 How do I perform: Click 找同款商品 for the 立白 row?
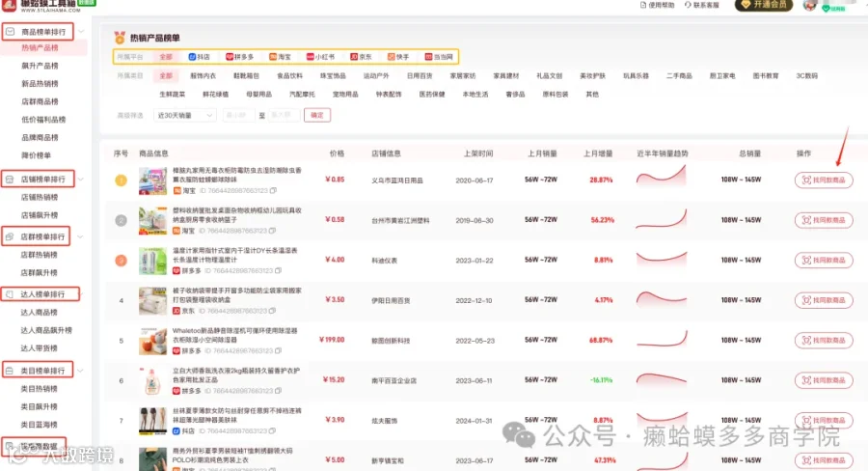pos(824,380)
